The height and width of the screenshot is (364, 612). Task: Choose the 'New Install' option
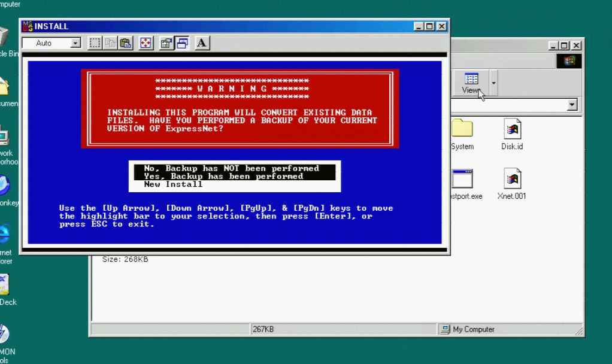click(173, 184)
